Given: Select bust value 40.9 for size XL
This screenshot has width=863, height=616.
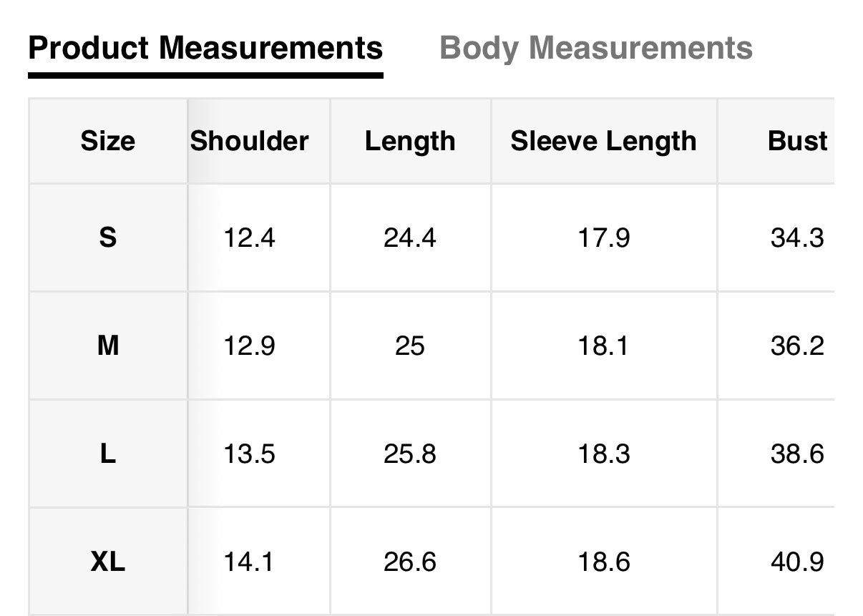Looking at the screenshot, I should click(797, 562).
